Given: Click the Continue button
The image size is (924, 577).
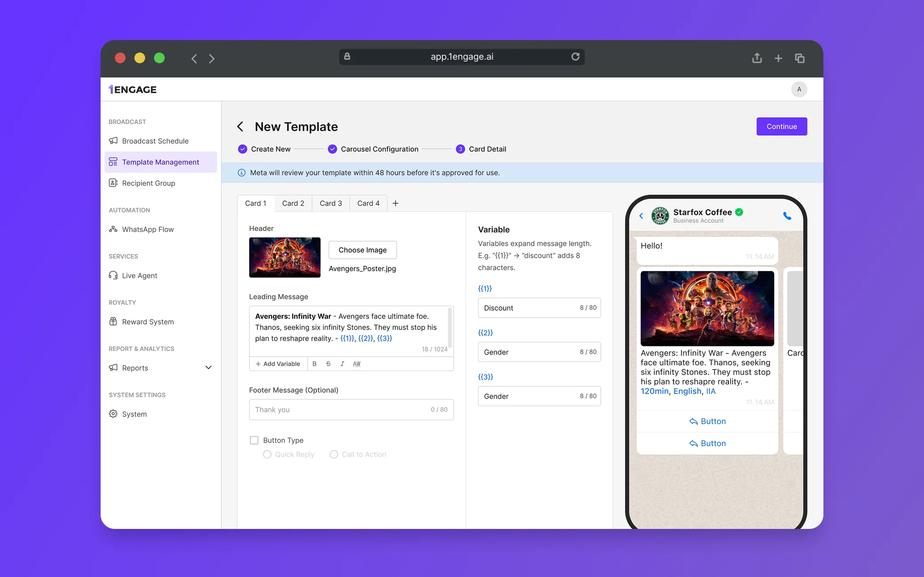Looking at the screenshot, I should [782, 126].
